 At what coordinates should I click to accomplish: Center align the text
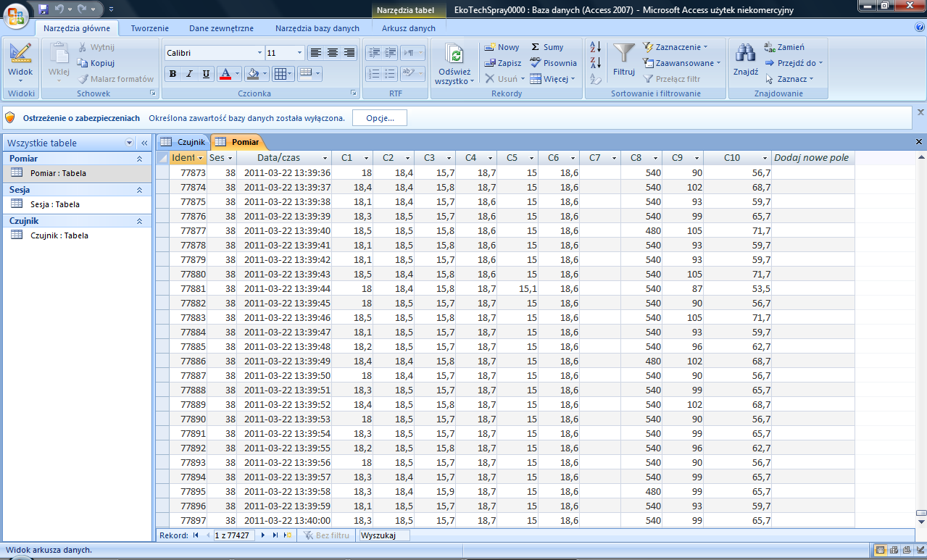[333, 52]
